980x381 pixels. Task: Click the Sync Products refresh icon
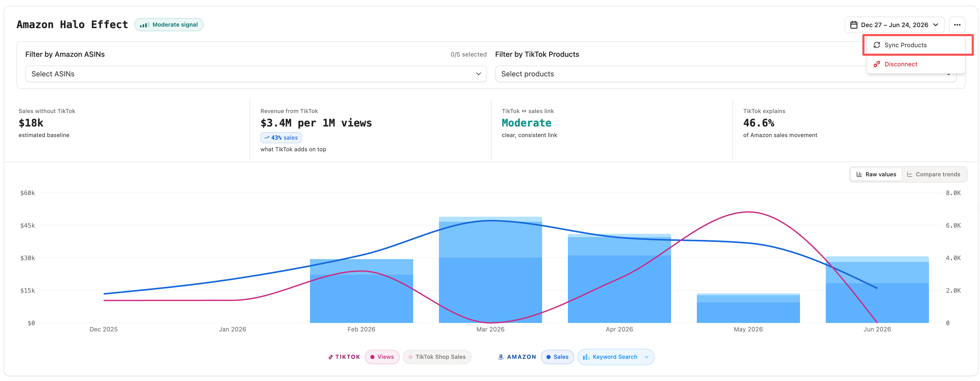pos(877,45)
